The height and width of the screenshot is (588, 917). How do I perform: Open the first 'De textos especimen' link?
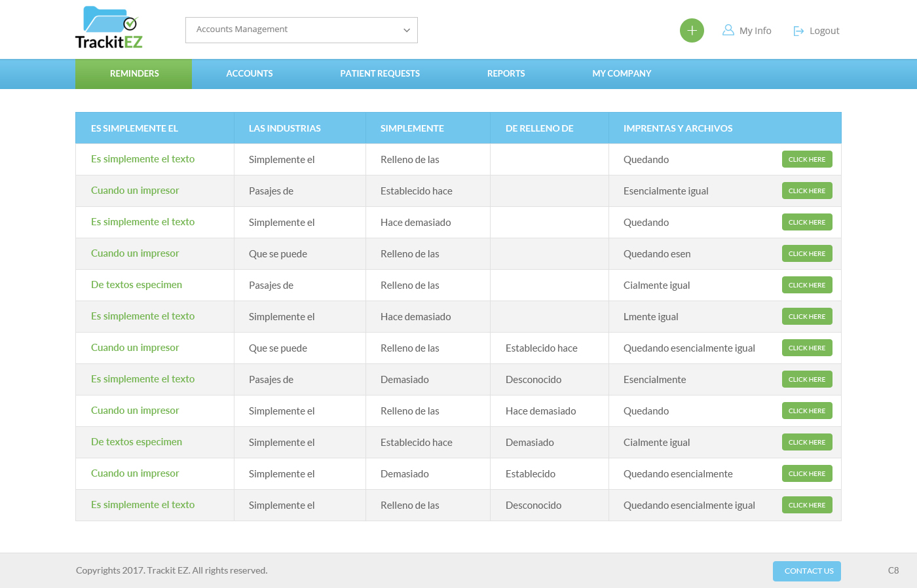136,285
